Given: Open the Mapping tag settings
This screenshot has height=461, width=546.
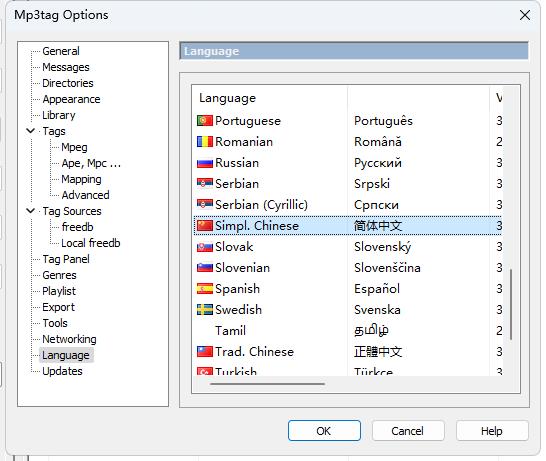Looking at the screenshot, I should [81, 179].
